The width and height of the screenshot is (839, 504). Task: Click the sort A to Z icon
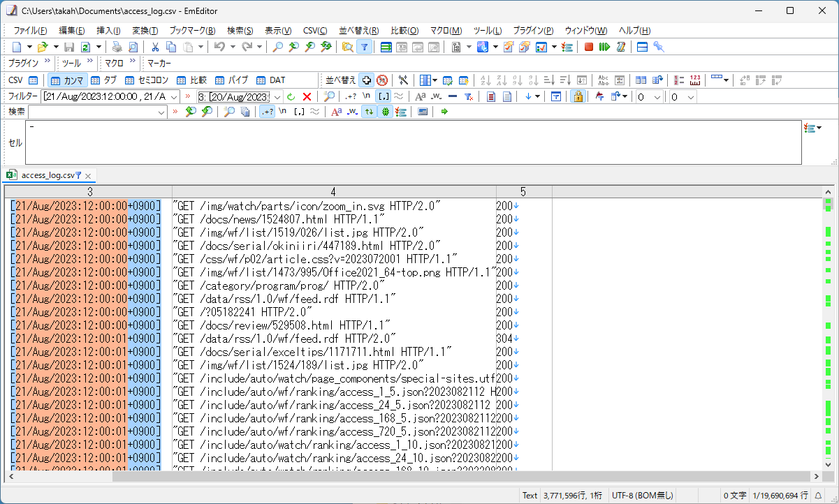486,80
